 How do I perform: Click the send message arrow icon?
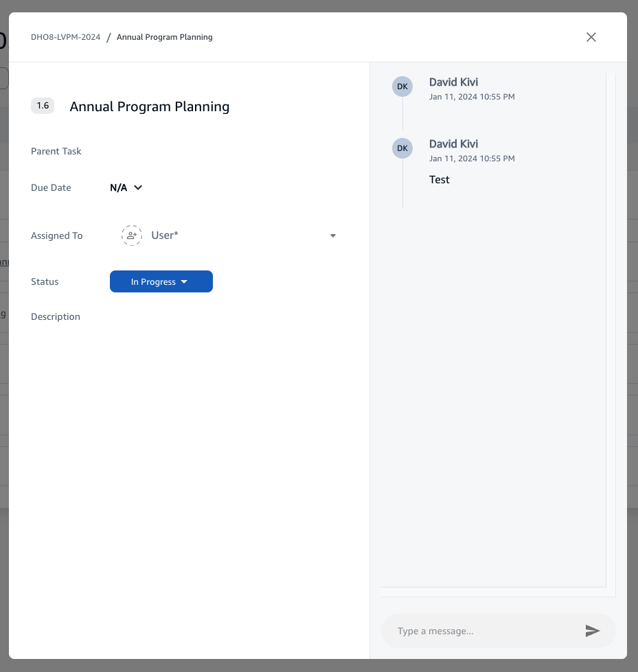(x=593, y=631)
